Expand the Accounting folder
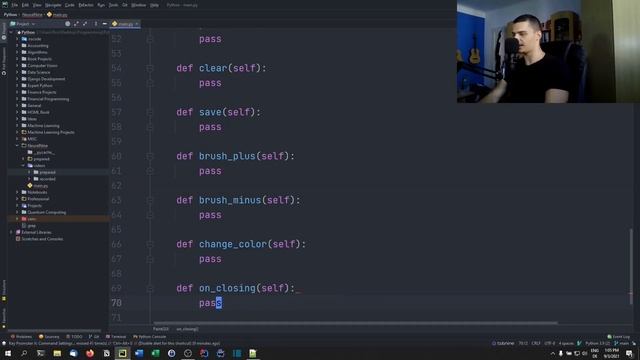This screenshot has height=360, width=640. [17, 46]
